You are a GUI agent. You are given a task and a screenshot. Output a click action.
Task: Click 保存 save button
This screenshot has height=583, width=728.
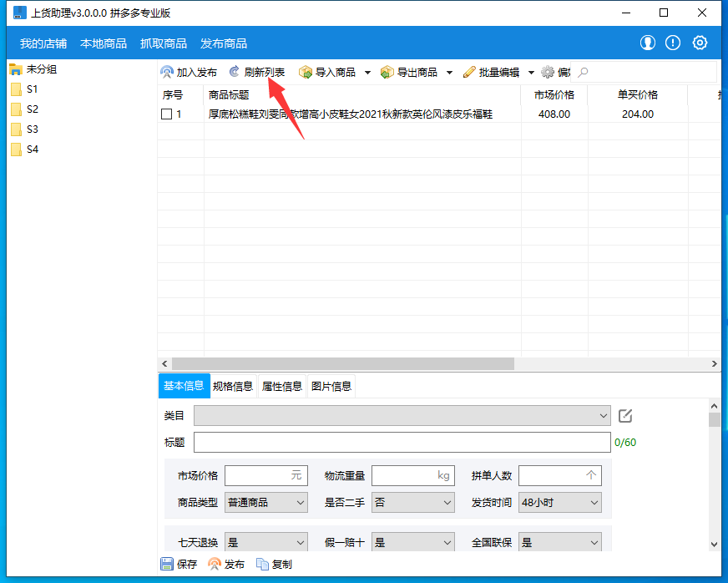tap(179, 565)
